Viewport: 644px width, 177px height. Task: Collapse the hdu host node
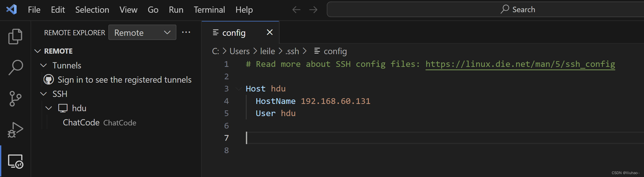pyautogui.click(x=49, y=108)
